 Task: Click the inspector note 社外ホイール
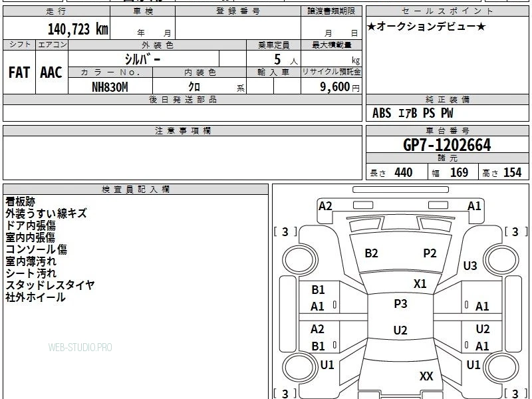pos(36,297)
